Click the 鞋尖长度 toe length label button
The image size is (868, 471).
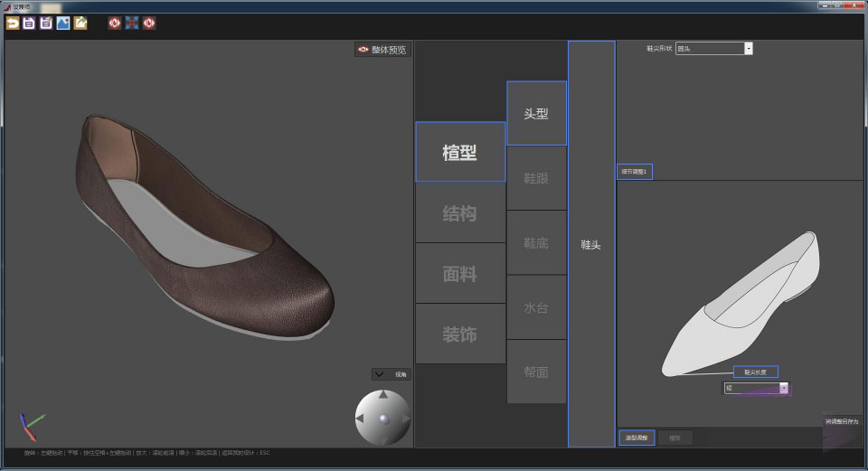tap(755, 372)
